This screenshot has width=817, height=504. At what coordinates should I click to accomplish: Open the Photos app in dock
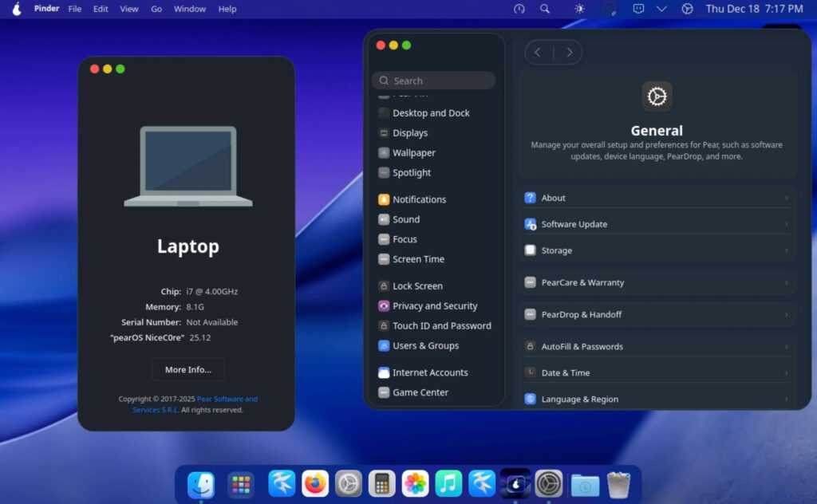pyautogui.click(x=415, y=483)
